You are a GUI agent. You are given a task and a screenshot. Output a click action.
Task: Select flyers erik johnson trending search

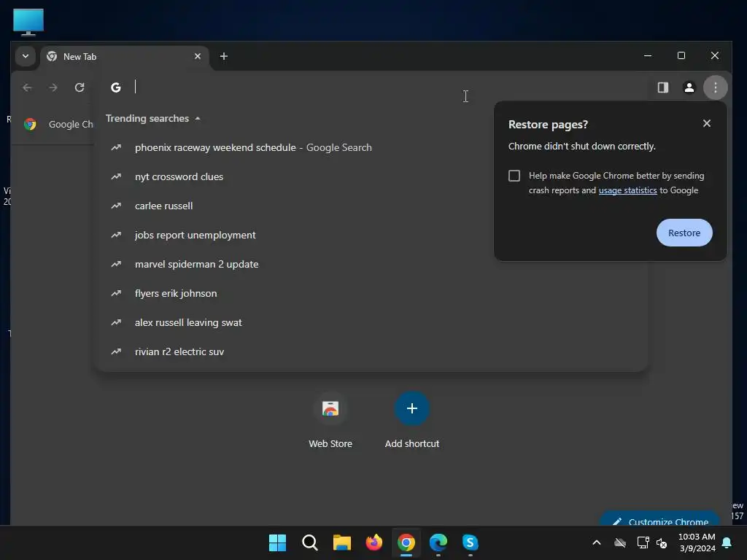tap(371, 293)
